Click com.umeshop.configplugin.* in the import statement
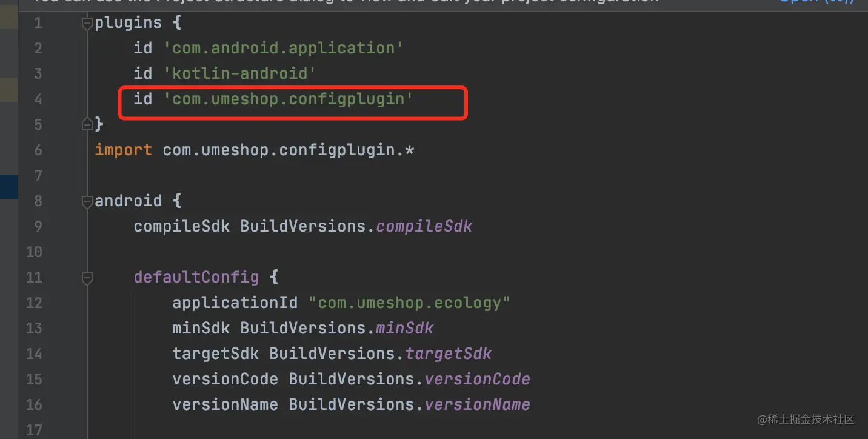 point(289,150)
